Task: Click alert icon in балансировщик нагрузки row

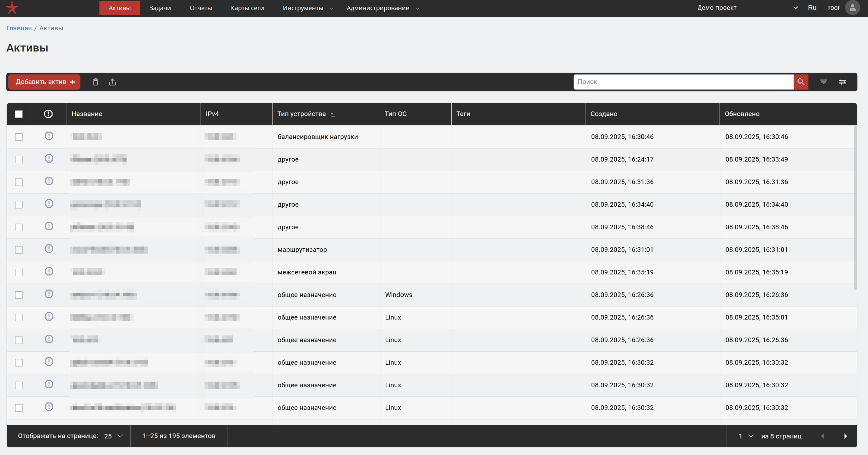Action: click(x=49, y=136)
